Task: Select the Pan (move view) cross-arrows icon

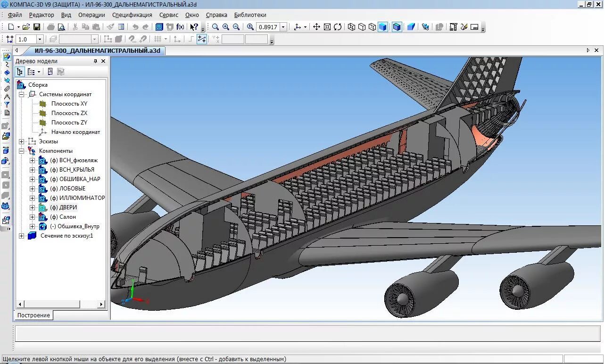Action: [317, 27]
